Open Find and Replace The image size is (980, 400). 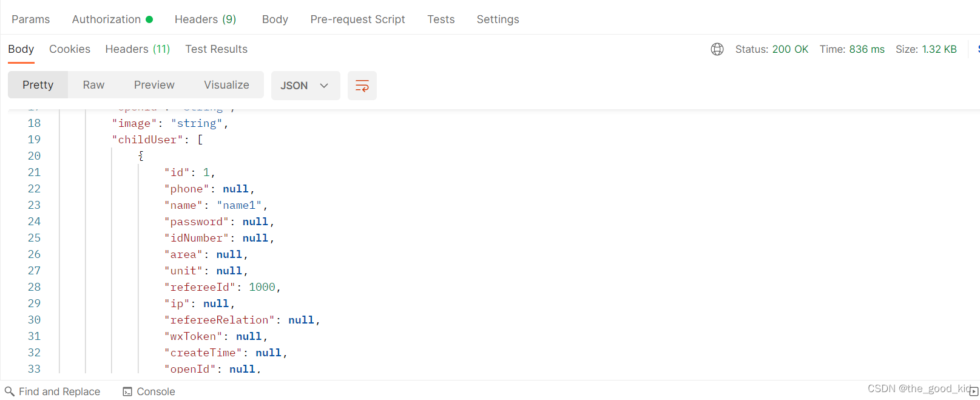tap(53, 392)
